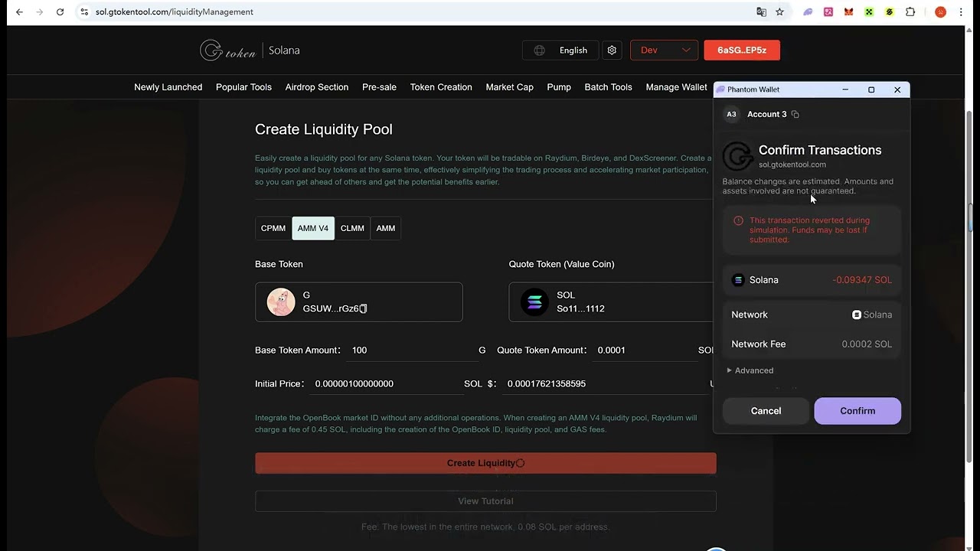Screen dimensions: 980x551
Task: Select the CLMM pool type
Action: (352, 228)
